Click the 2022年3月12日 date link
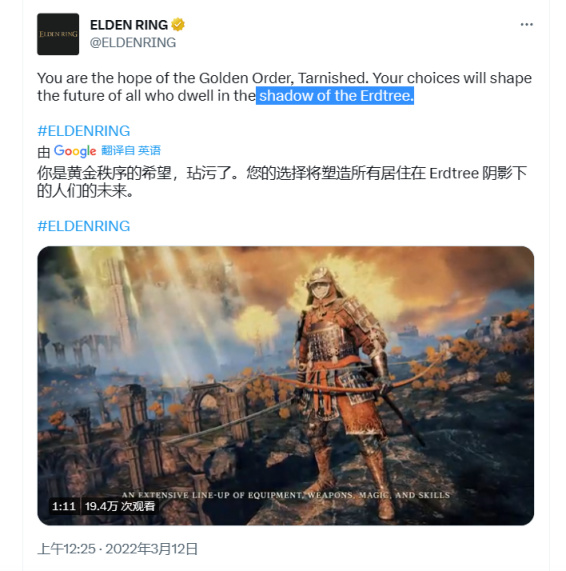Viewport: 566px width, 571px height. 152,549
